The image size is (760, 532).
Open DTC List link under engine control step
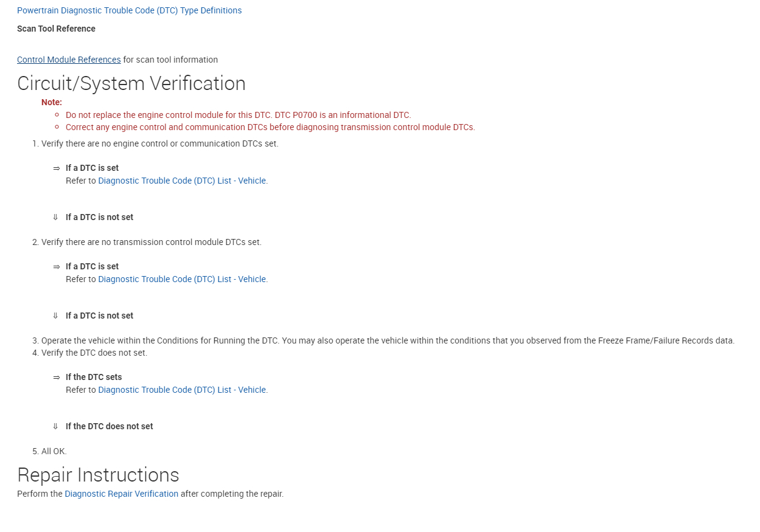point(183,181)
